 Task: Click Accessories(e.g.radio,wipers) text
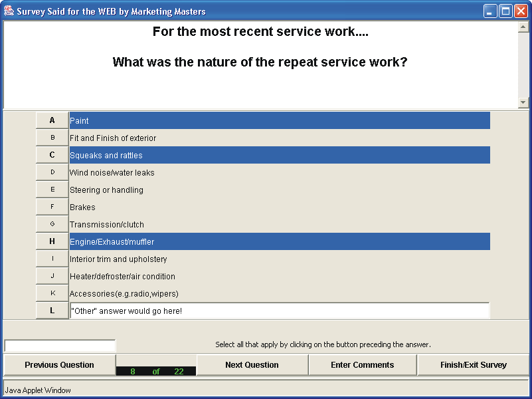coord(124,294)
